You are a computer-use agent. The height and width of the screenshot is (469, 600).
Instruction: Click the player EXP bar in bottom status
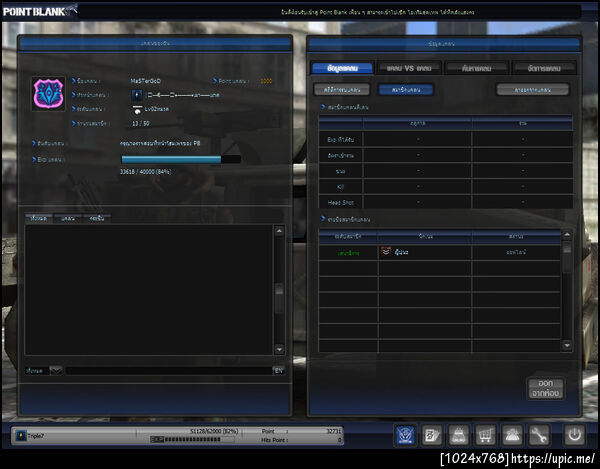192,440
